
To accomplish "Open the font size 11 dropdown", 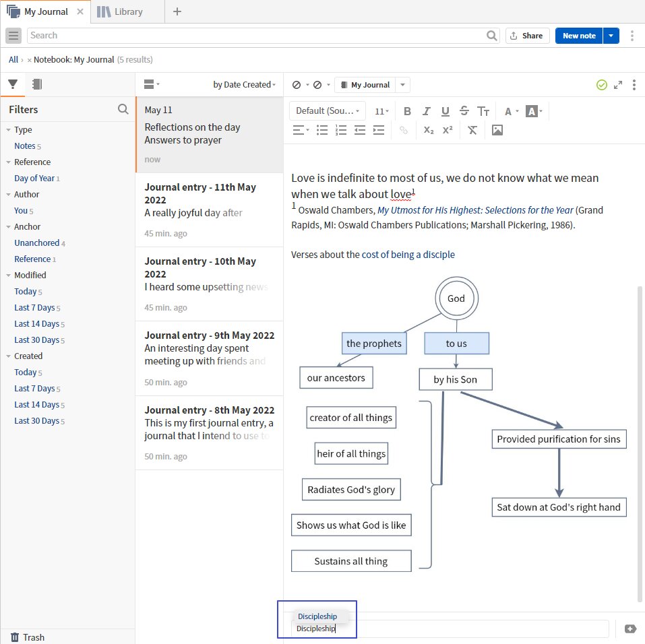I will point(381,111).
